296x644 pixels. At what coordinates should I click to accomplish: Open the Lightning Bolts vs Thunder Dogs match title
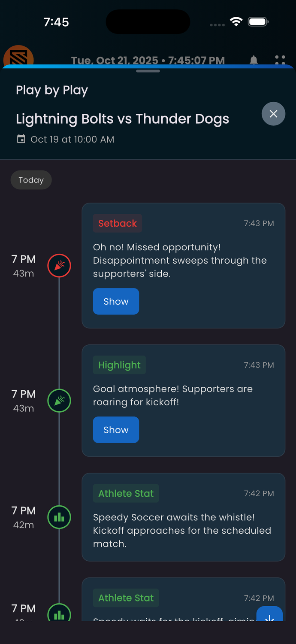point(122,119)
